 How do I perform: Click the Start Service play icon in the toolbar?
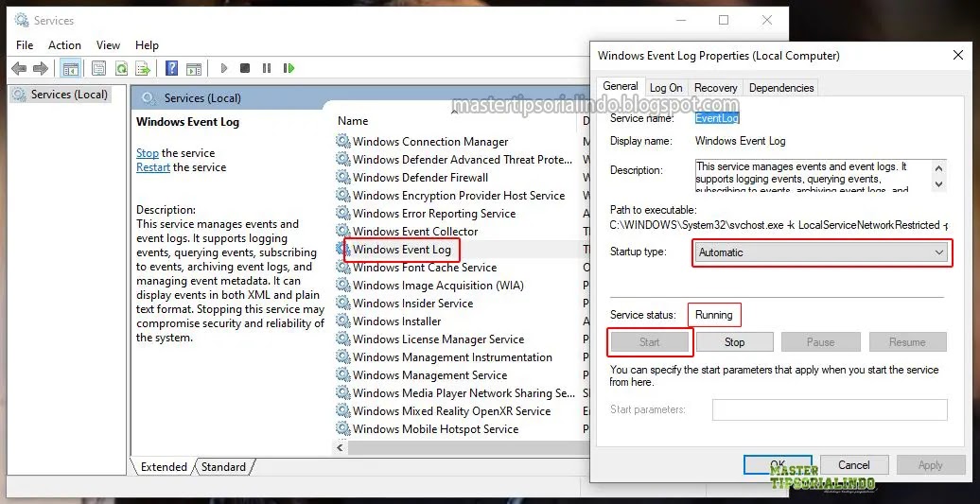pyautogui.click(x=224, y=68)
